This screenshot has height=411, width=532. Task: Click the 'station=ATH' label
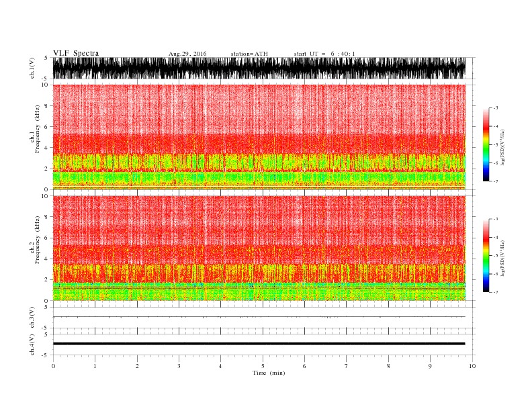coord(249,54)
